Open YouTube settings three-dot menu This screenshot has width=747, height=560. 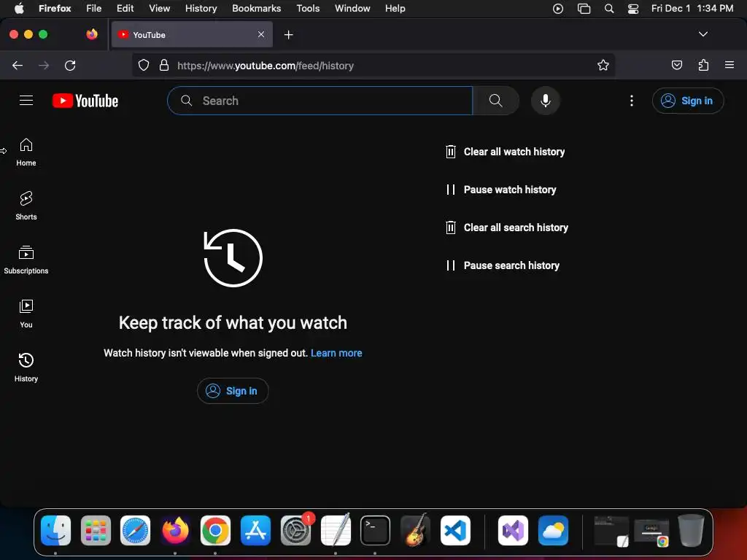coord(631,101)
